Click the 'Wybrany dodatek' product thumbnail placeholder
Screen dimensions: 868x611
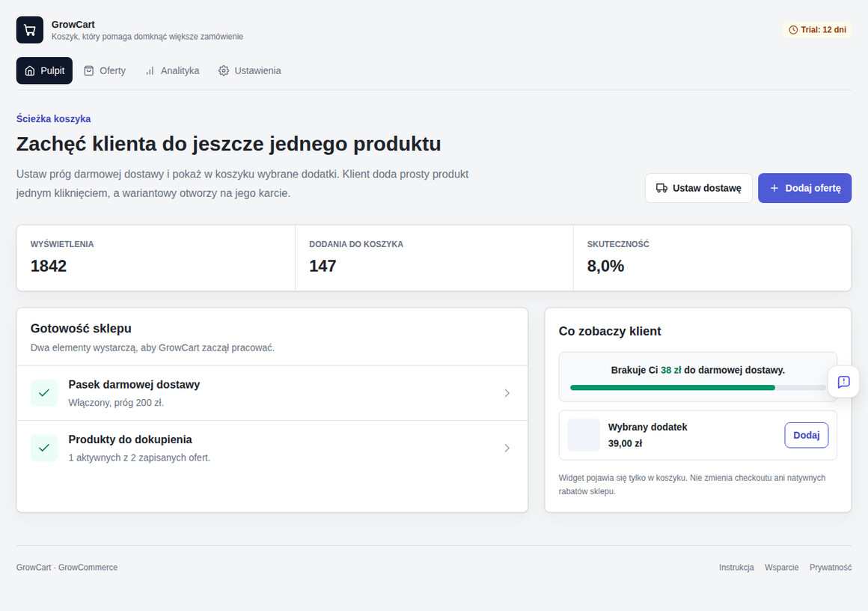point(584,435)
